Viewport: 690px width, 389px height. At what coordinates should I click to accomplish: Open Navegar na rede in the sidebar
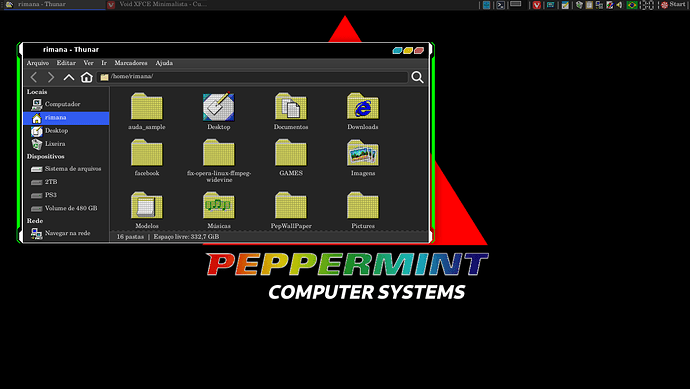[66, 233]
